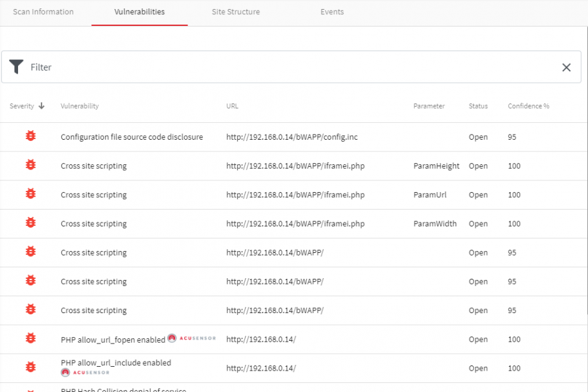The image size is (588, 392).
Task: Click severity bug icon in ParamUrl row
Action: click(x=31, y=194)
